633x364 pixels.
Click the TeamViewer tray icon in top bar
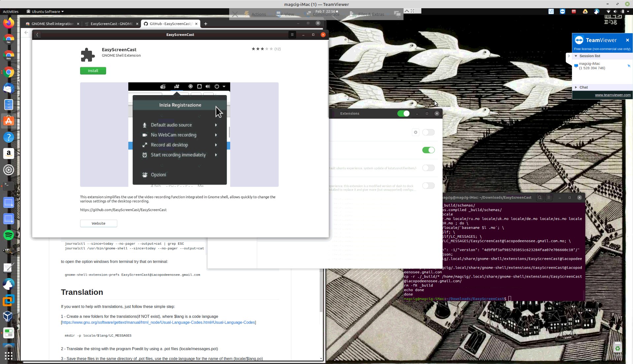(x=562, y=12)
